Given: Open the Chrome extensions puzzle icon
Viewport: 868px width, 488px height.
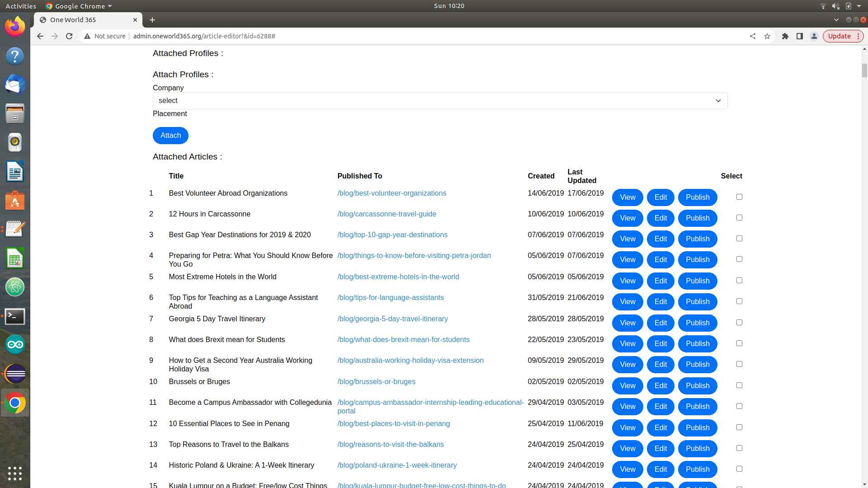Looking at the screenshot, I should click(x=785, y=36).
